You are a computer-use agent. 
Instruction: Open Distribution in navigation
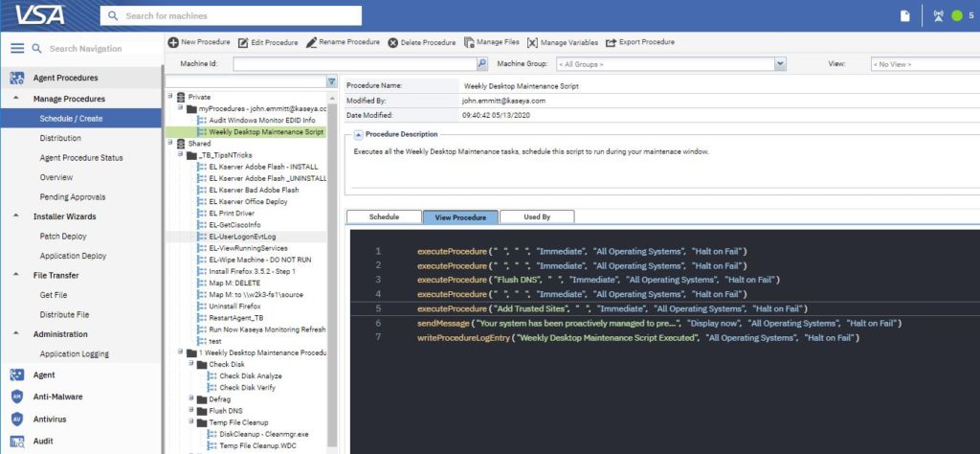tap(60, 138)
